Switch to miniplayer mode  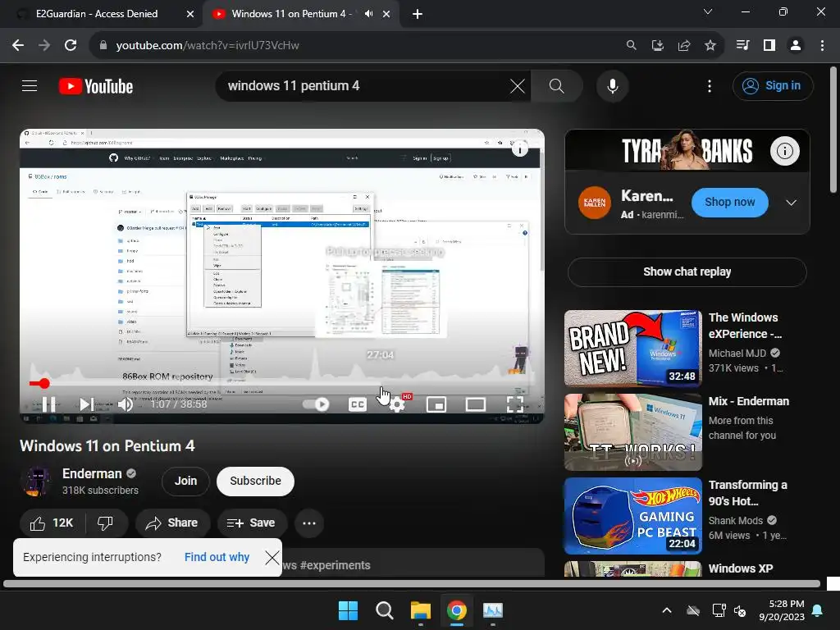[x=436, y=404]
